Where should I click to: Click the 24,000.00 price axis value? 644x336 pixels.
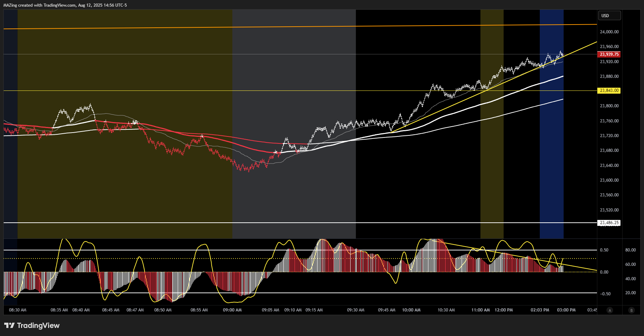609,32
